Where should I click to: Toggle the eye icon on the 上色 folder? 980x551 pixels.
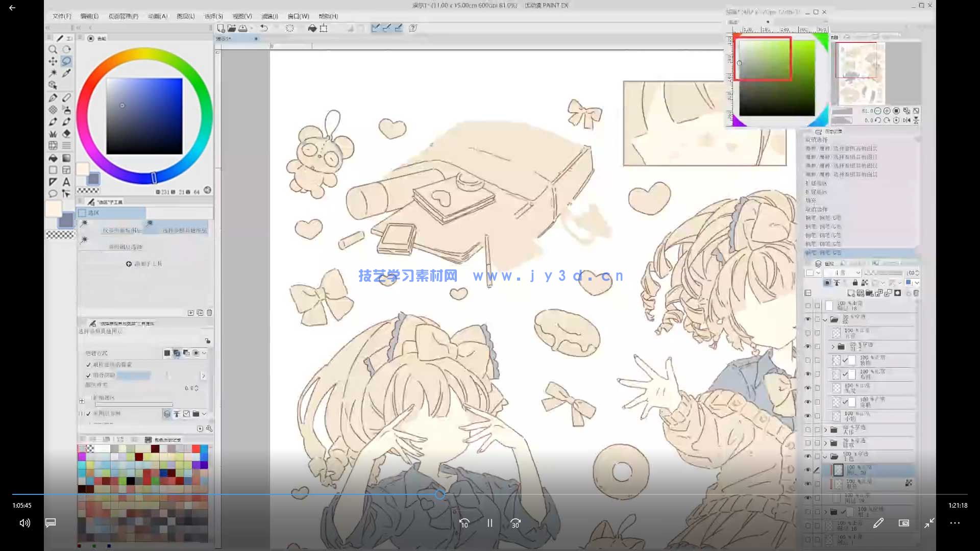click(x=808, y=457)
